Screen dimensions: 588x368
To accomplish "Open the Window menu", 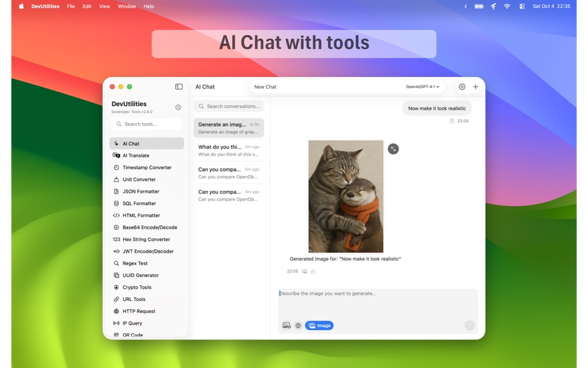I will [x=127, y=6].
